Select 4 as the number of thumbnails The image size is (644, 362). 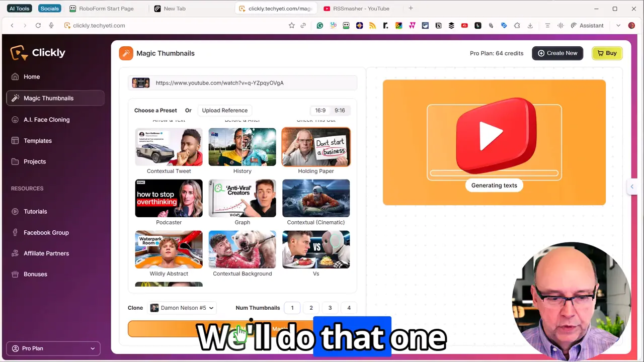tap(349, 308)
